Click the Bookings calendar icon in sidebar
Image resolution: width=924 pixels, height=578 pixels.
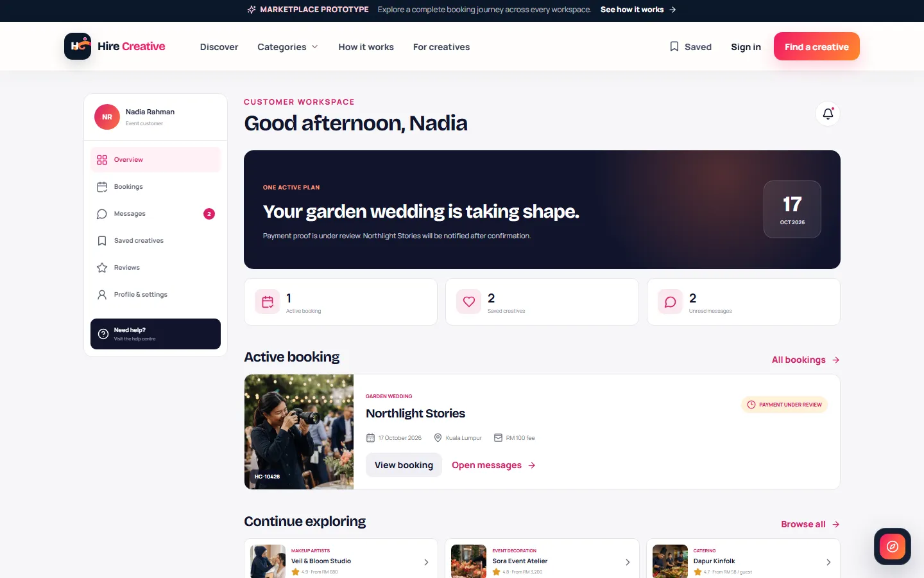click(102, 187)
